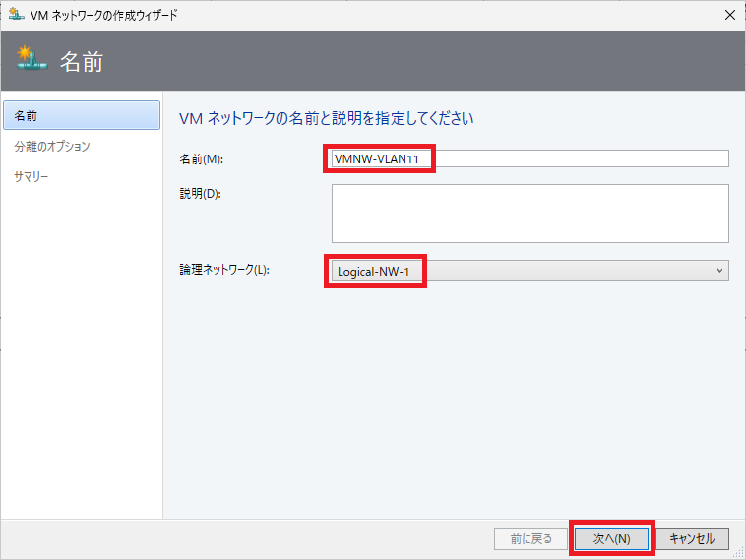This screenshot has height=560, width=746.
Task: Click the 論理ネットワーク(L): label
Action: click(224, 270)
